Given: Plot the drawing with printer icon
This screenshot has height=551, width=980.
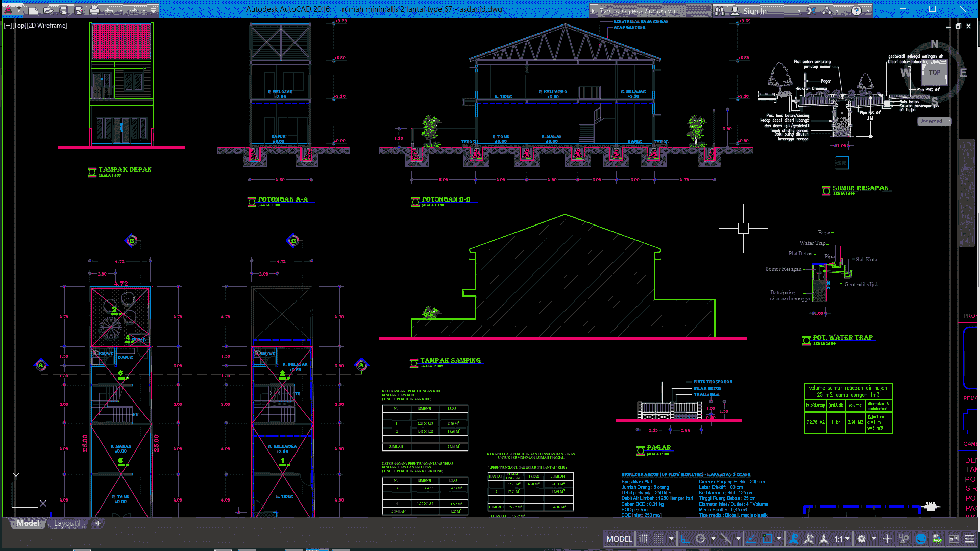Looking at the screenshot, I should pyautogui.click(x=94, y=10).
